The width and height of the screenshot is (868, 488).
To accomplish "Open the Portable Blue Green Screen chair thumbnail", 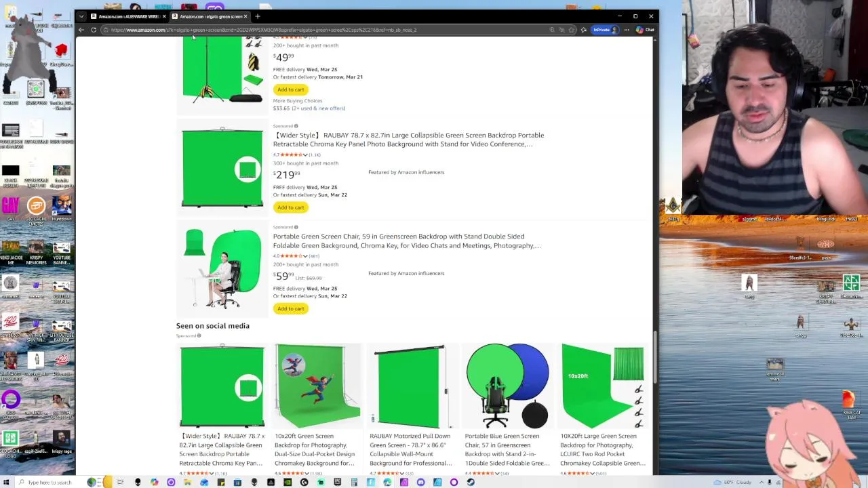I will click(507, 386).
